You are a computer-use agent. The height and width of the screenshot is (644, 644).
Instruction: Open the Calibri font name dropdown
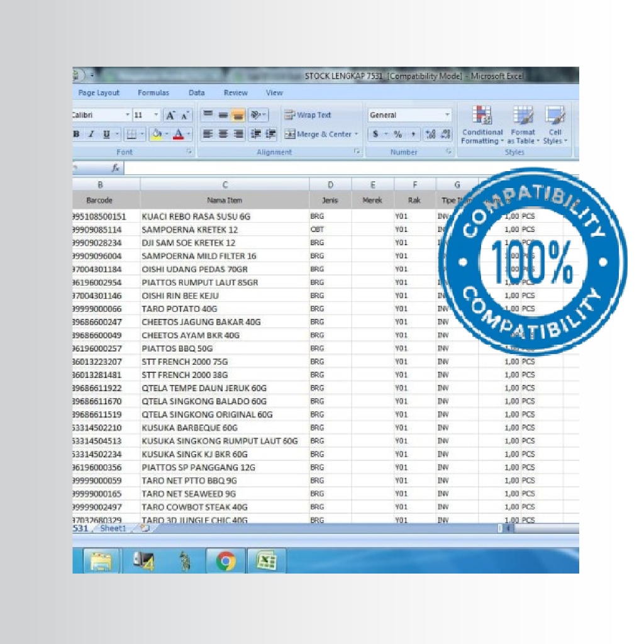click(x=127, y=115)
